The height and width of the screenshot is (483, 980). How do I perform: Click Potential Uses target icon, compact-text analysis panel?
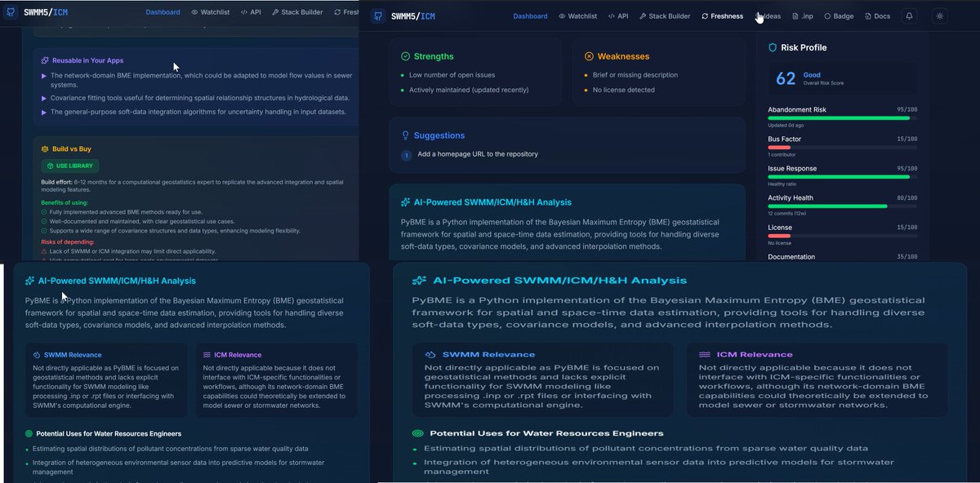(29, 434)
